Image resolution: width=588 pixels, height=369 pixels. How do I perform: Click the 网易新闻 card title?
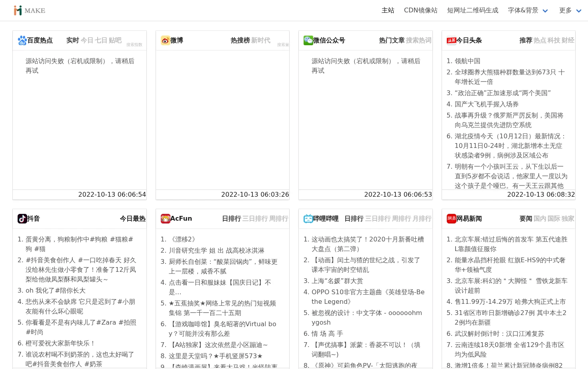[469, 219]
